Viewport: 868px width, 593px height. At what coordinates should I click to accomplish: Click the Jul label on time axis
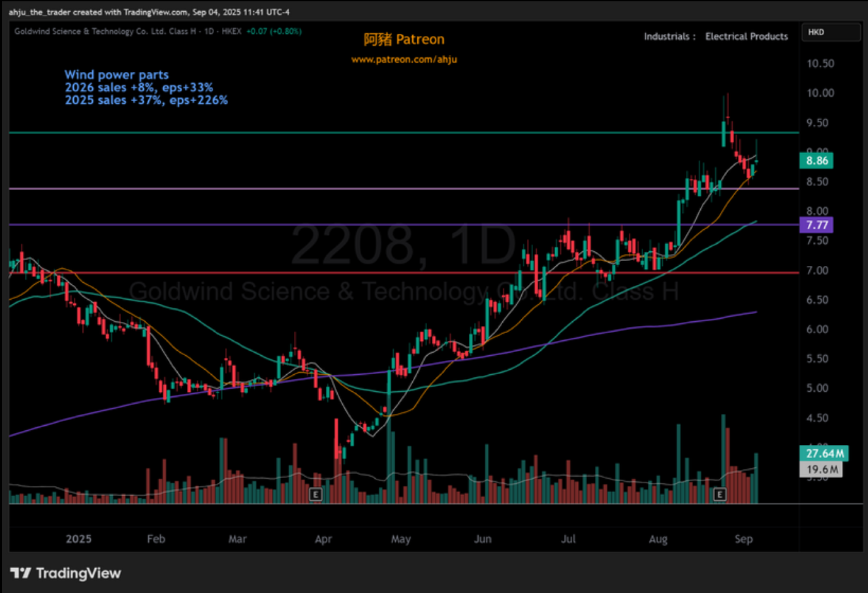(x=568, y=539)
